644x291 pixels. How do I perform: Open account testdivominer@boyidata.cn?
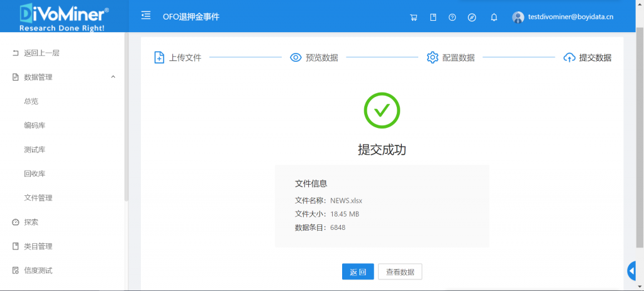[570, 17]
